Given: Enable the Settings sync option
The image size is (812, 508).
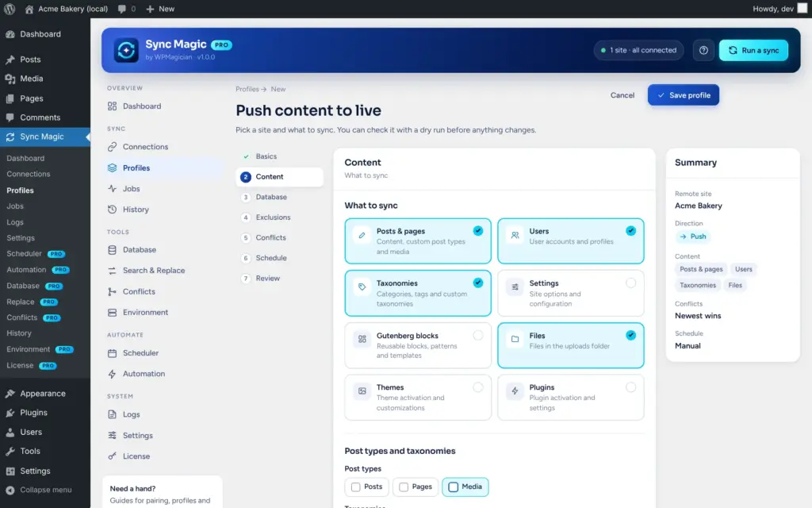Looking at the screenshot, I should point(630,283).
